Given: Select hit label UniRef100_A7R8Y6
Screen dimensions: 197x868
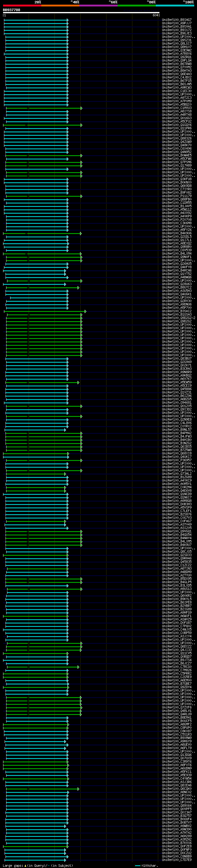Looking at the screenshot, I should [177, 54].
